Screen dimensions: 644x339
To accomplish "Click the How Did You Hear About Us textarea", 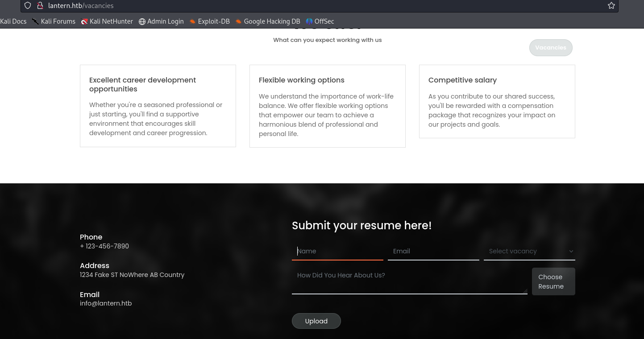I will tap(410, 281).
